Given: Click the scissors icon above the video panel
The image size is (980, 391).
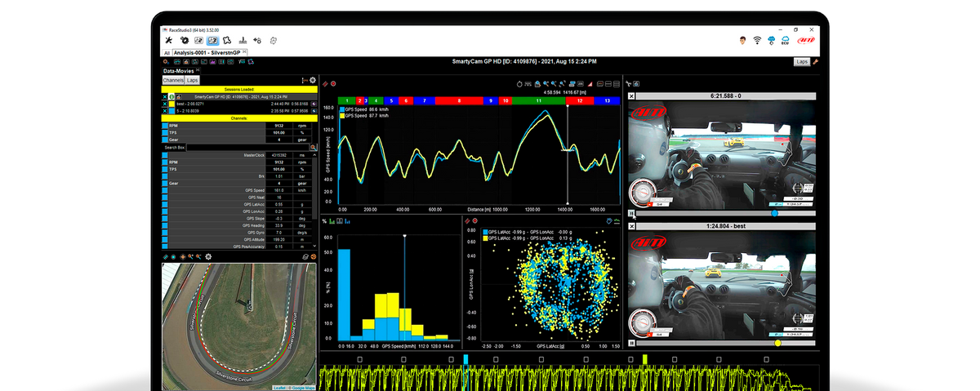Looking at the screenshot, I should [x=628, y=83].
